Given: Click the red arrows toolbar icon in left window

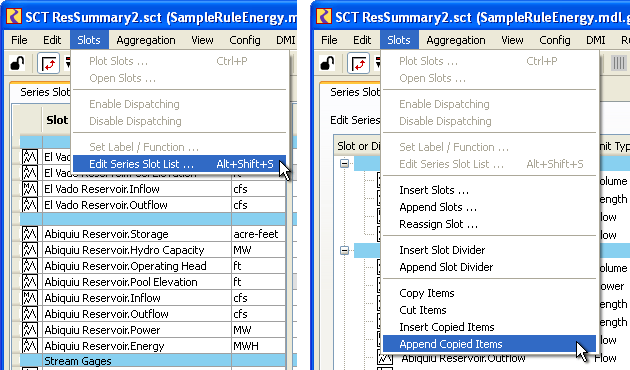Looking at the screenshot, I should tap(48, 63).
